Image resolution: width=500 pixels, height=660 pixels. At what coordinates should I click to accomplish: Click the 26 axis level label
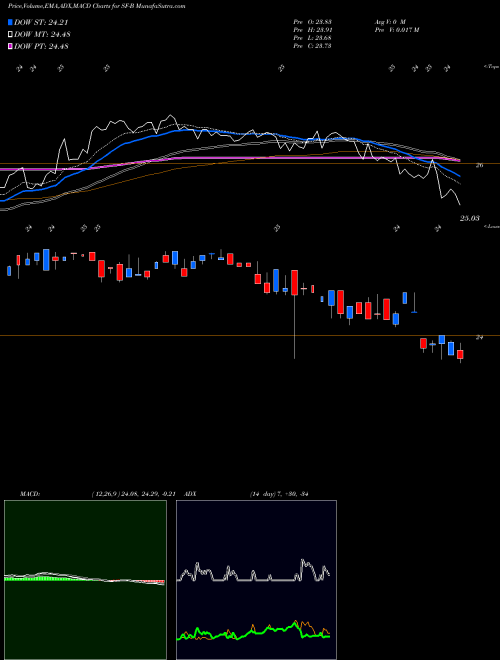[x=479, y=165]
